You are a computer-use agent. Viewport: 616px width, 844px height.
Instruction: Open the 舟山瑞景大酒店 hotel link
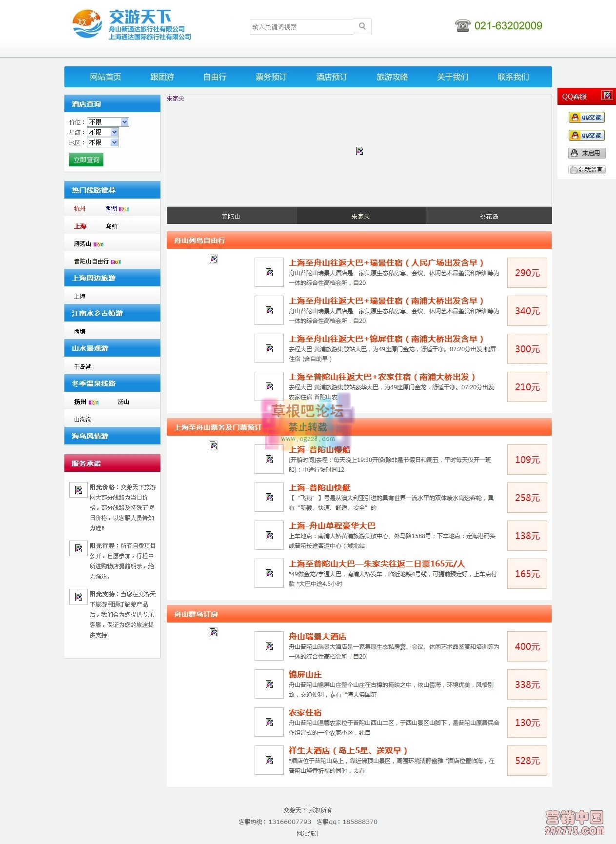pos(318,636)
